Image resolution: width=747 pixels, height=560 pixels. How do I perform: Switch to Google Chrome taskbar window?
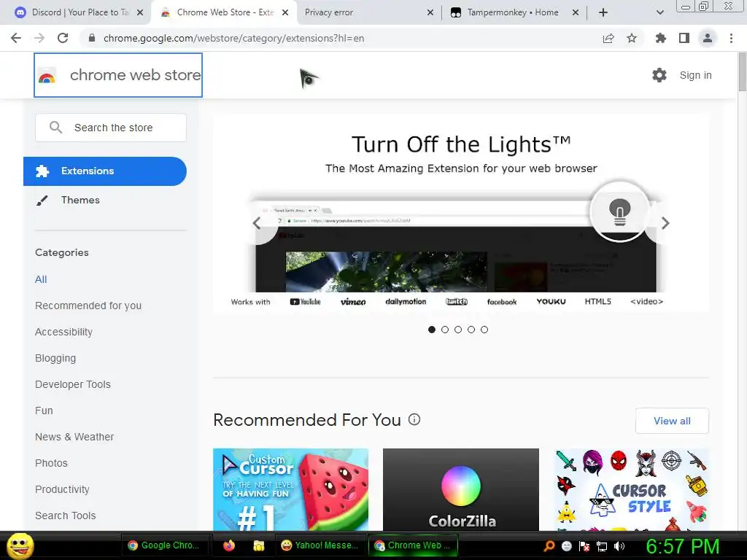164,545
